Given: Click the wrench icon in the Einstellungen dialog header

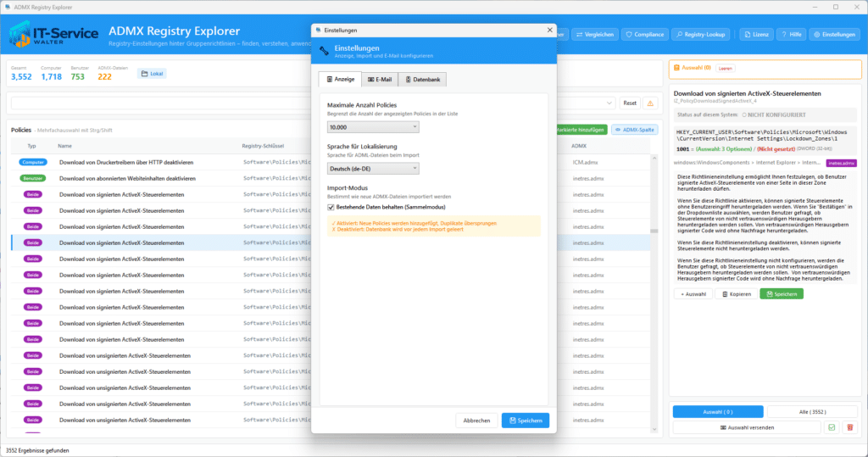Looking at the screenshot, I should pyautogui.click(x=324, y=51).
